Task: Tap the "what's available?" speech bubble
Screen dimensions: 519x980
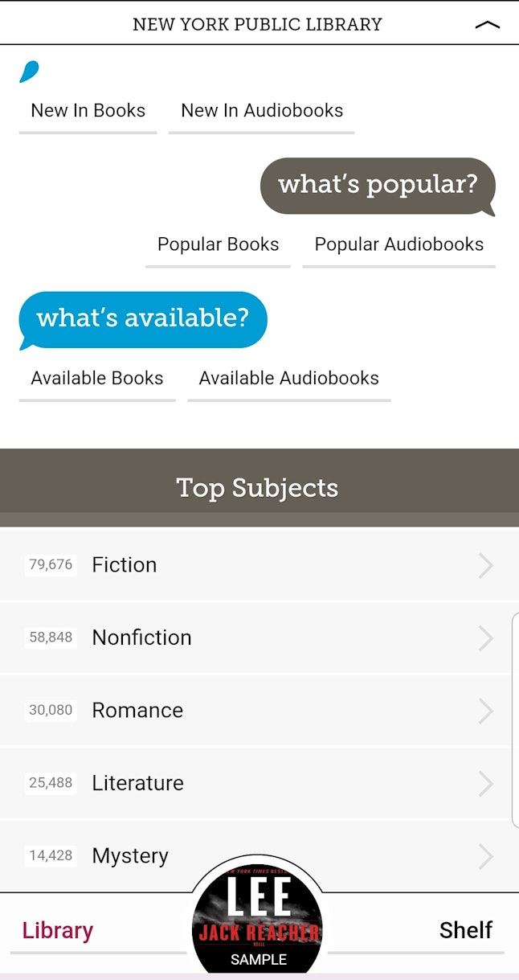Action: tap(143, 318)
